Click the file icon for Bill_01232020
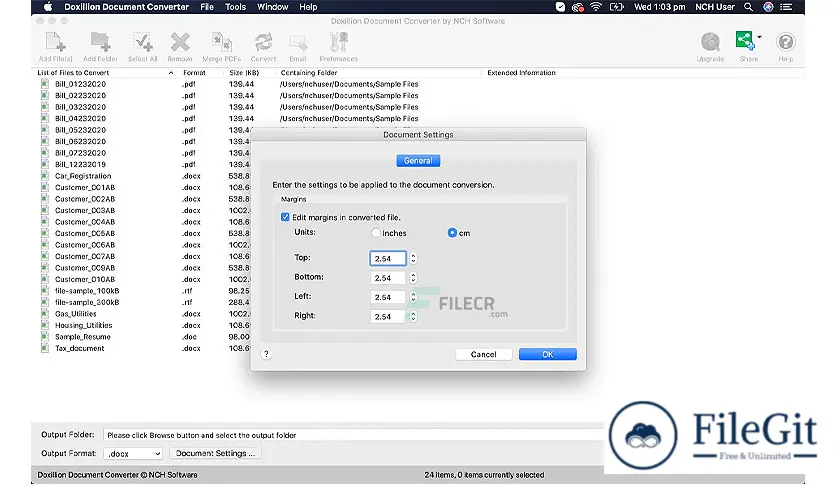836x484 pixels. (x=45, y=84)
